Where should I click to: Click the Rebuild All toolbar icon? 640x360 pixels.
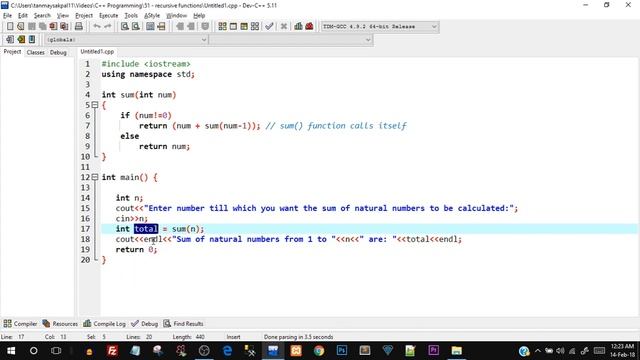(255, 27)
